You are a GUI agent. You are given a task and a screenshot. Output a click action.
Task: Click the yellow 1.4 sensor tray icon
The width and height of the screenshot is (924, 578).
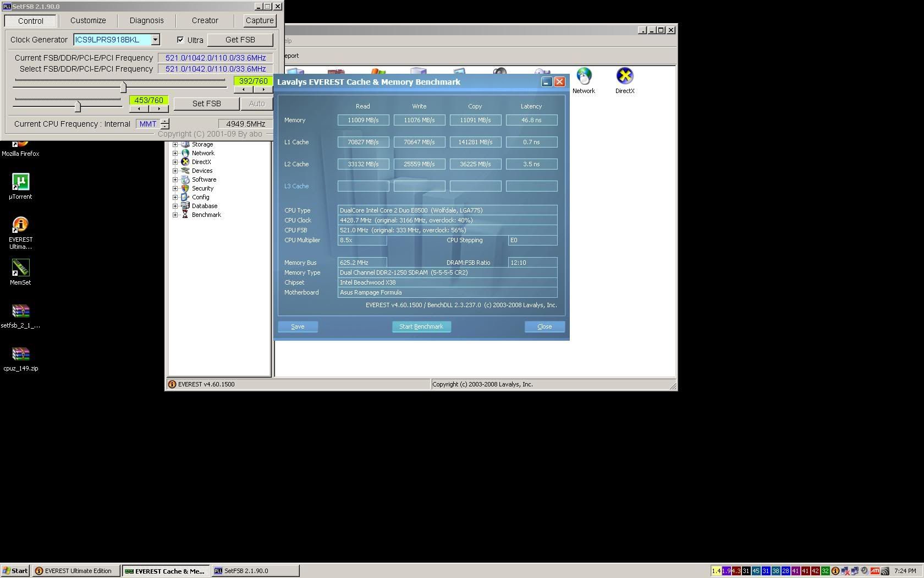pyautogui.click(x=716, y=571)
